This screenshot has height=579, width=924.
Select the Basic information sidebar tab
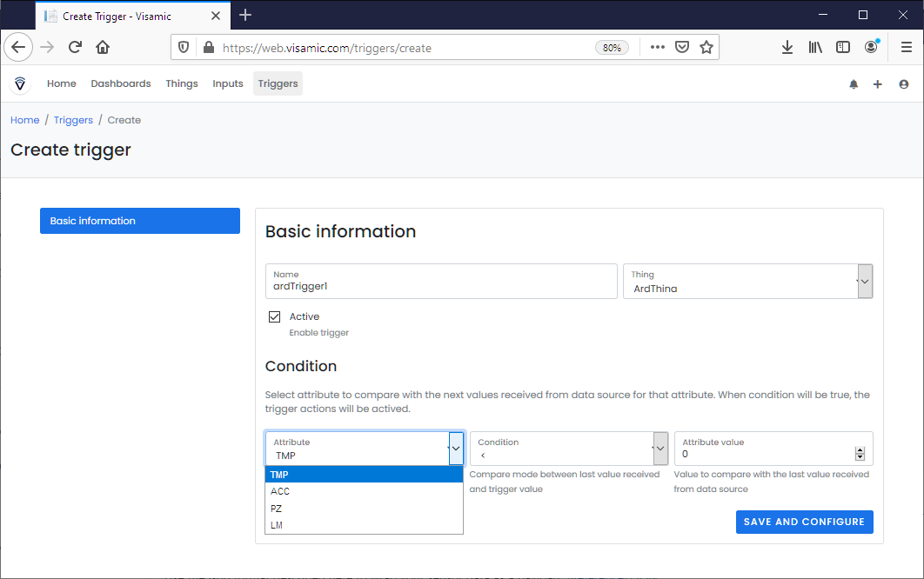(x=140, y=221)
